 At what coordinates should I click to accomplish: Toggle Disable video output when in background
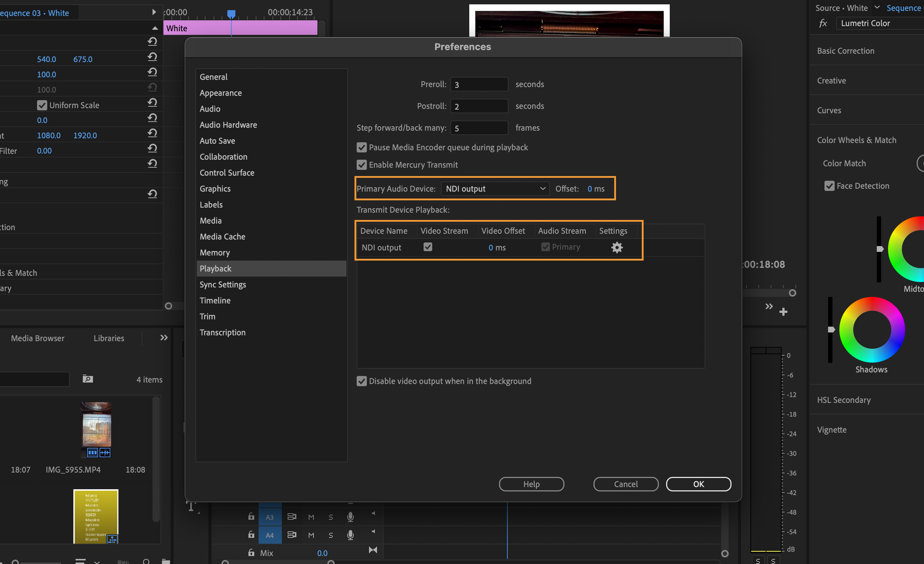[361, 381]
